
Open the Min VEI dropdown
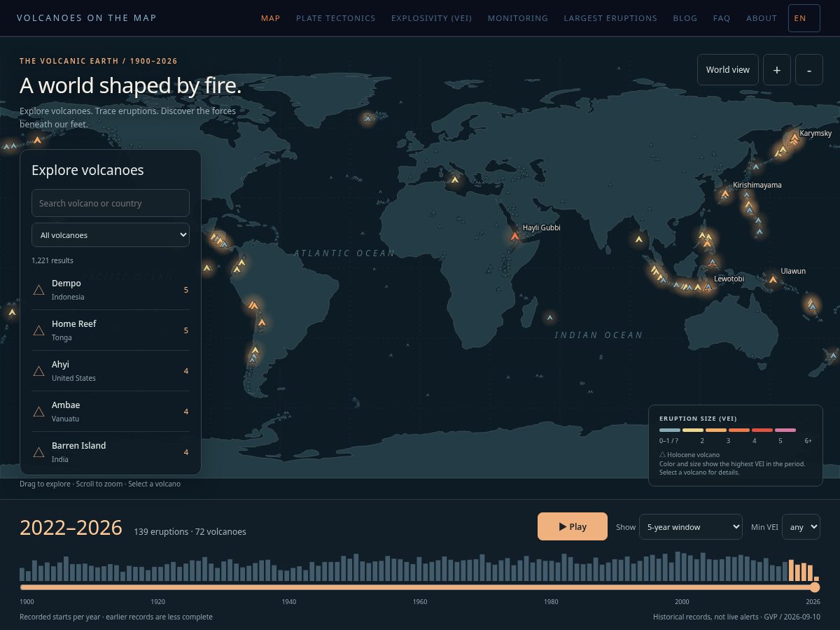[x=801, y=527]
